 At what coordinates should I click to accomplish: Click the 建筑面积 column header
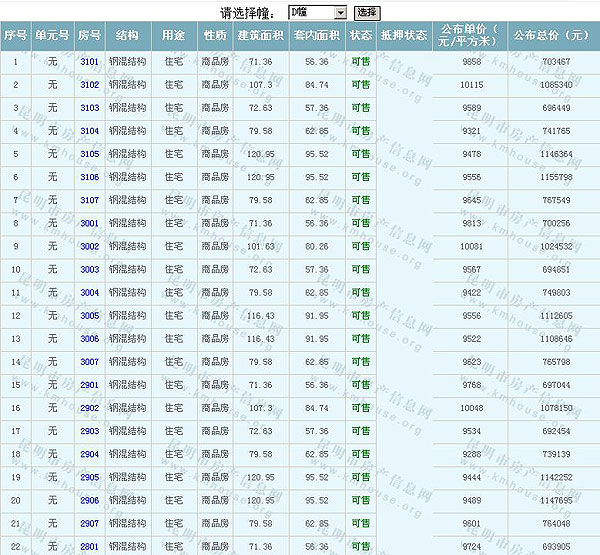(261, 35)
